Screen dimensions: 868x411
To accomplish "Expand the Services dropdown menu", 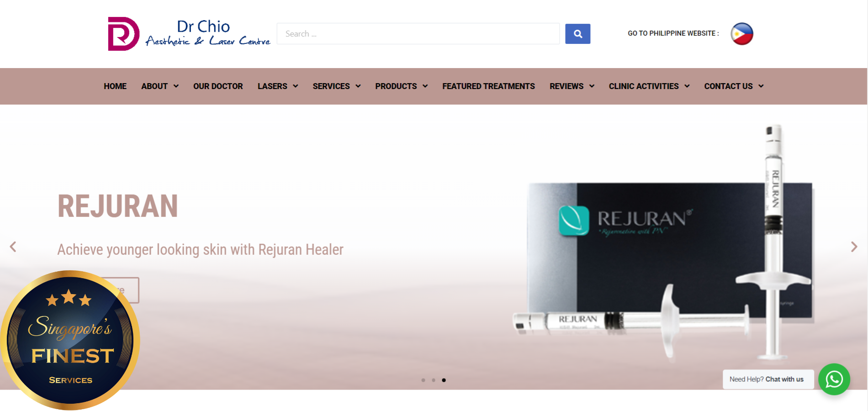I will [336, 86].
